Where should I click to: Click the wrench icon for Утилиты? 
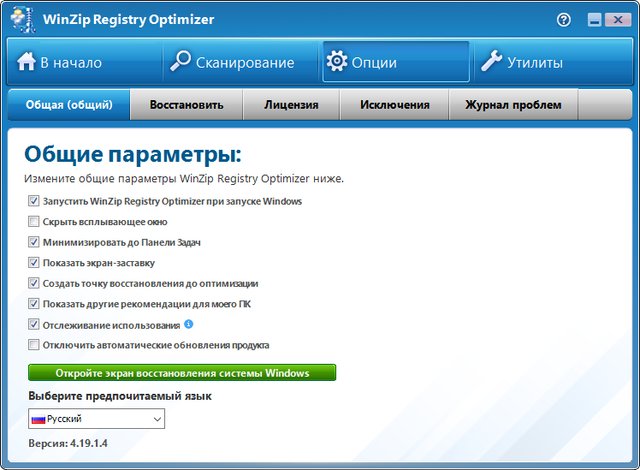491,62
